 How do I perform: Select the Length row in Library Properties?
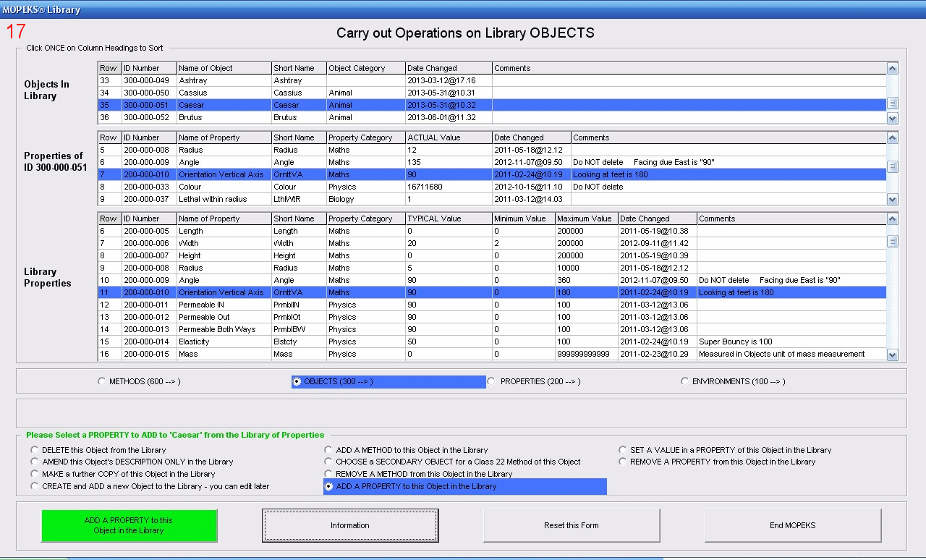coord(492,231)
